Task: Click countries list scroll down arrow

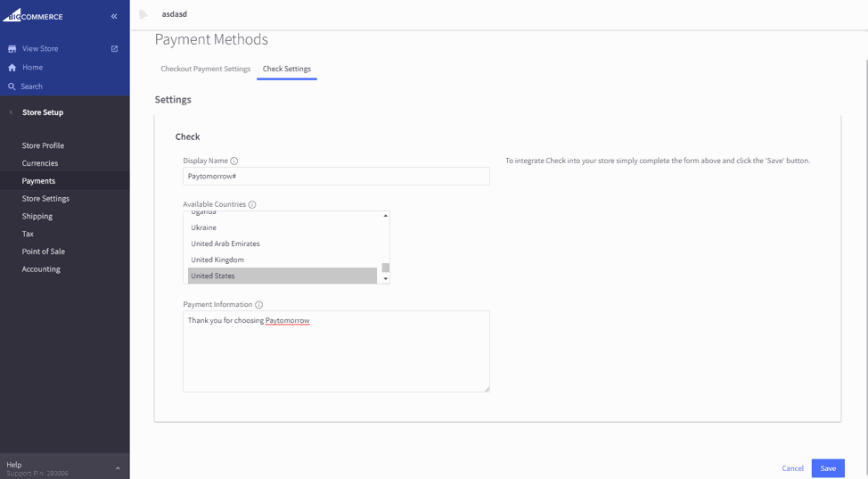Action: [386, 279]
